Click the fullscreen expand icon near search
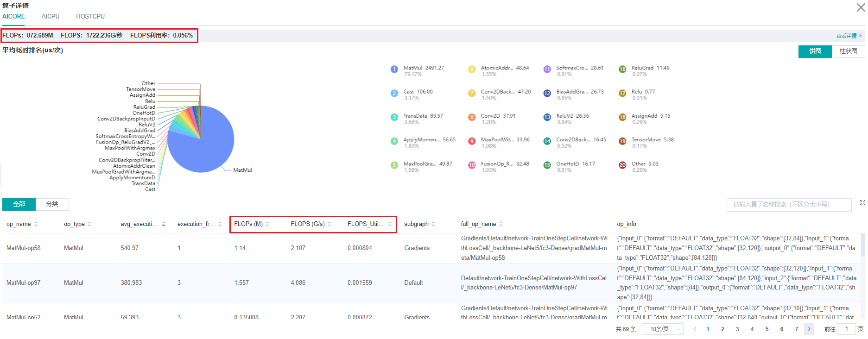This screenshot has height=339, width=868. 862,203
